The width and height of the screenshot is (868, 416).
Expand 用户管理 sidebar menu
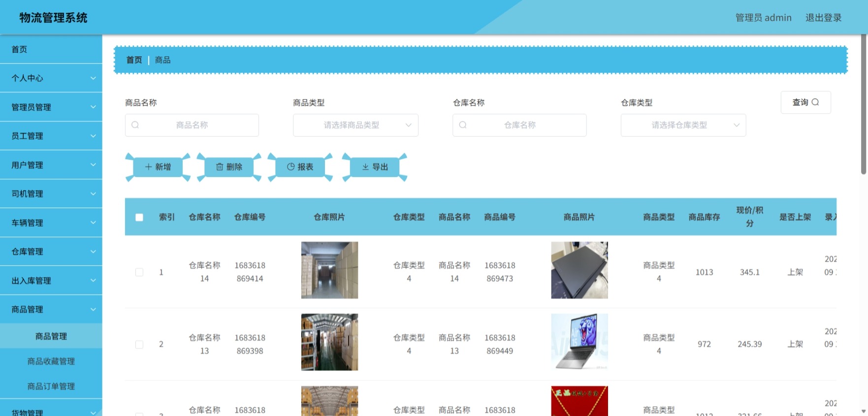pyautogui.click(x=51, y=165)
